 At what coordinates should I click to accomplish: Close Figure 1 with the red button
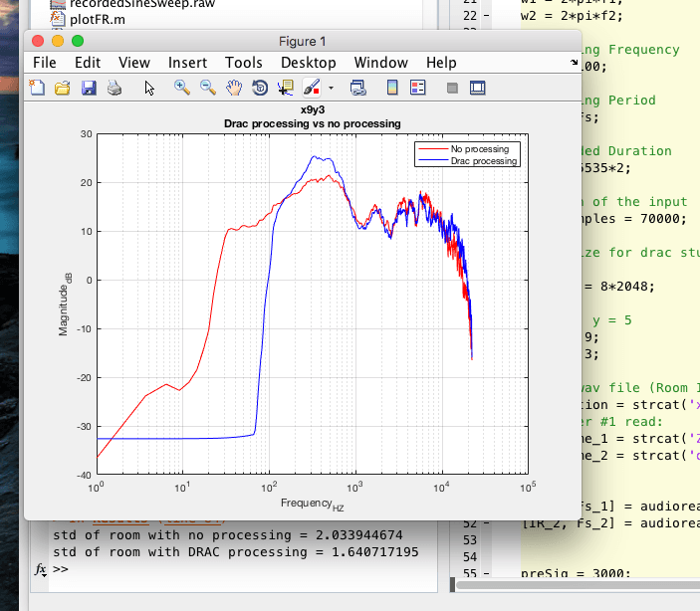38,41
